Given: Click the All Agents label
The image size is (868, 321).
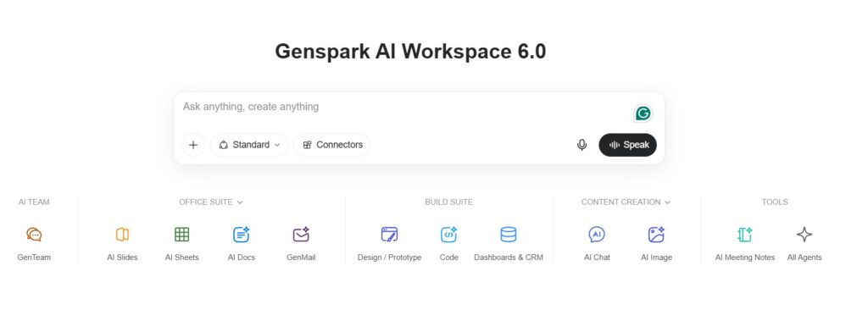Looking at the screenshot, I should click(804, 257).
